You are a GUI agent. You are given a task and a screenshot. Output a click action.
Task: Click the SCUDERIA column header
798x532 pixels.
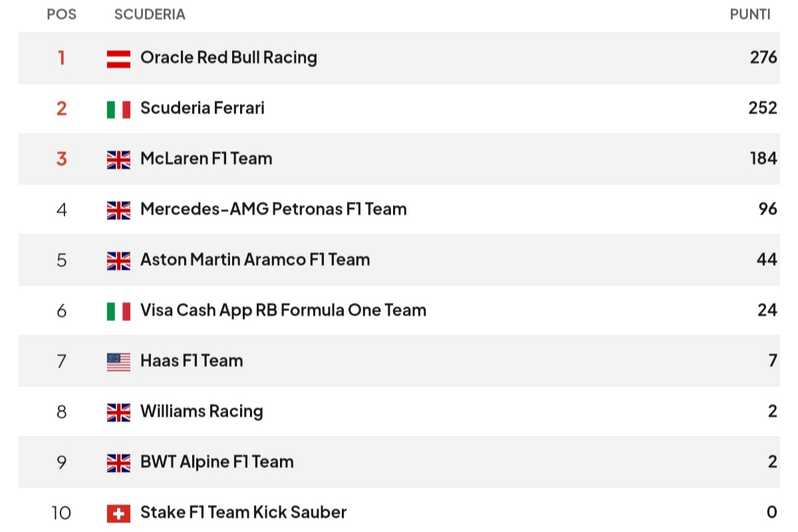click(150, 15)
